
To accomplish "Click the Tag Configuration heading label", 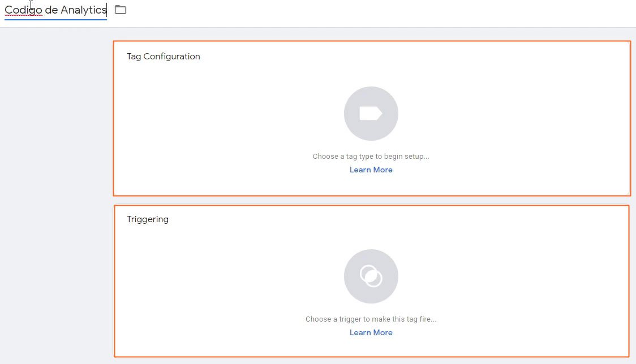I will click(164, 56).
